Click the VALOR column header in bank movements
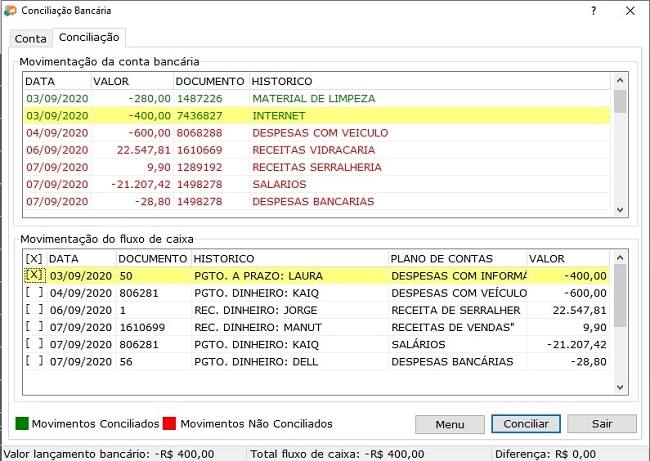 point(132,81)
